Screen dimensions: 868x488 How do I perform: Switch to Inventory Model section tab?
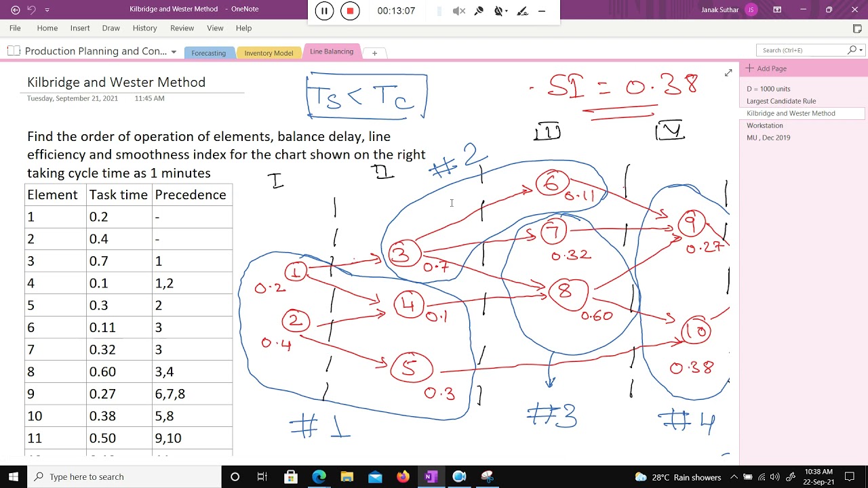click(x=269, y=53)
